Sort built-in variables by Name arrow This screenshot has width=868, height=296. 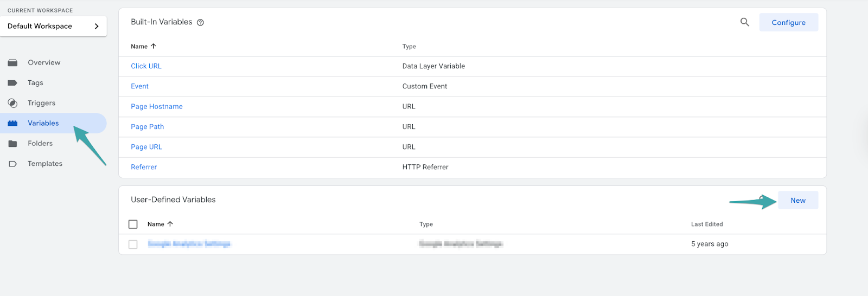154,47
